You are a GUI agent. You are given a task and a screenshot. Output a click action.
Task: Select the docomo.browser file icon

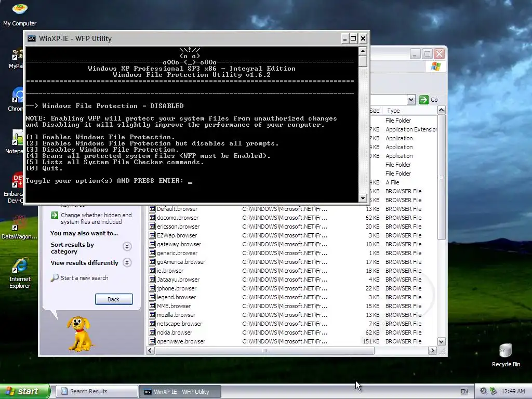152,218
